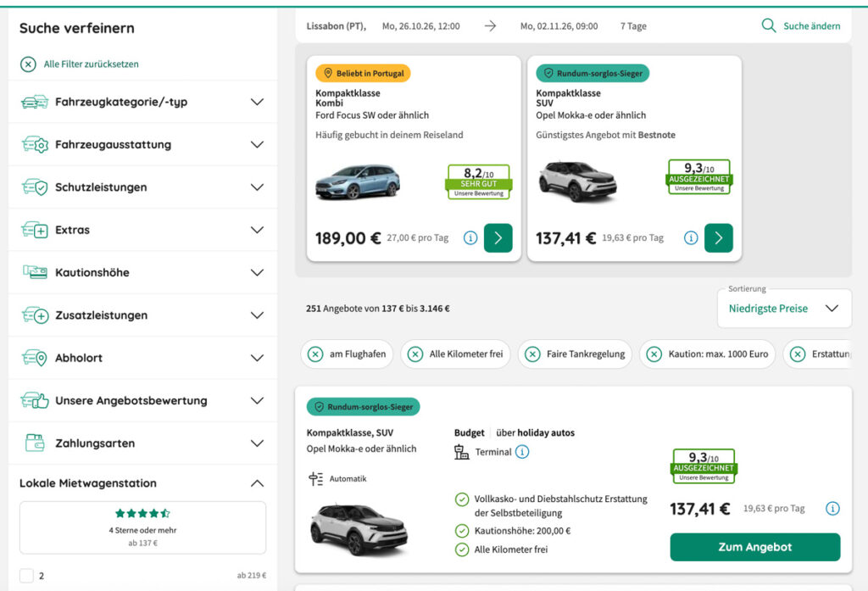Click the Extras plus car icon
Screen dimensions: 868x591
click(34, 230)
